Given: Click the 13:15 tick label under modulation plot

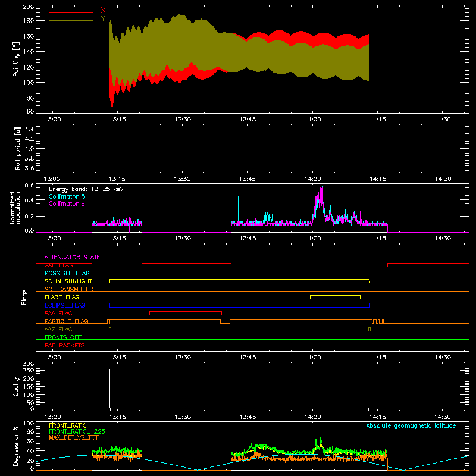Looking at the screenshot, I should click(117, 239).
